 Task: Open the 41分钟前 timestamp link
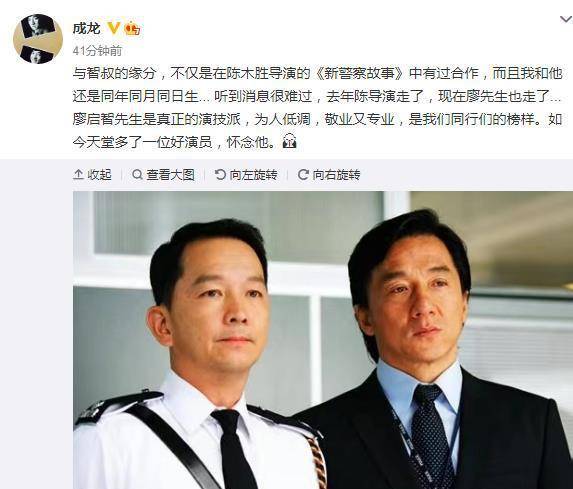tap(97, 51)
